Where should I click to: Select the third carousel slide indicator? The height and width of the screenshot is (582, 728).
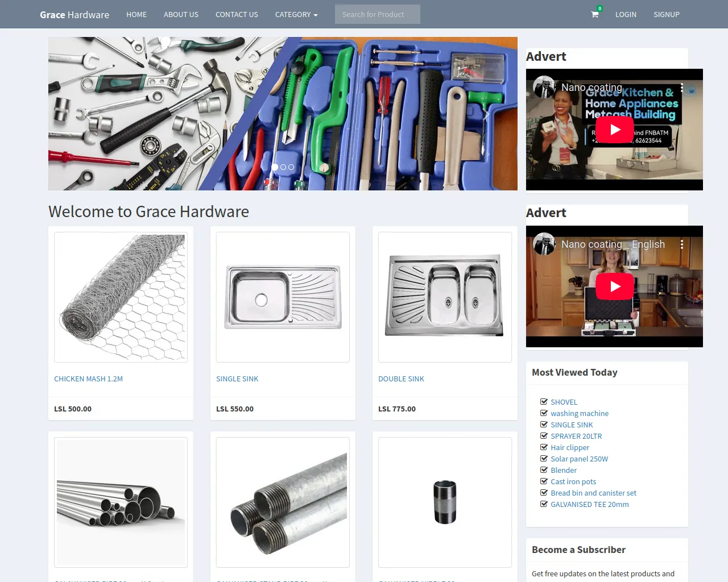click(x=291, y=167)
